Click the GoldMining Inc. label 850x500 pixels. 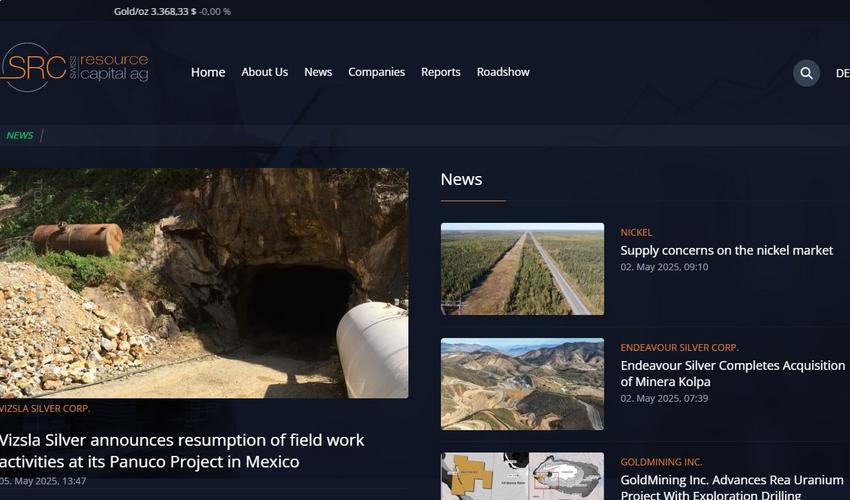coord(661,462)
